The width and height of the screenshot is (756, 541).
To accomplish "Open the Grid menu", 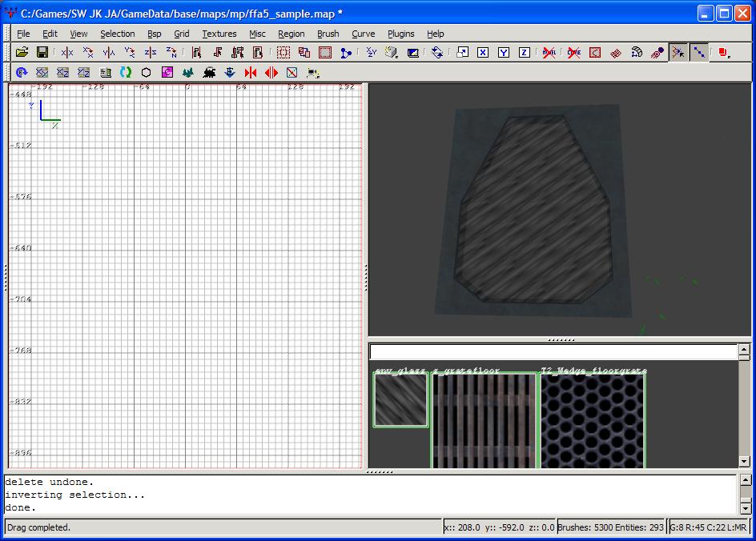I will click(181, 34).
